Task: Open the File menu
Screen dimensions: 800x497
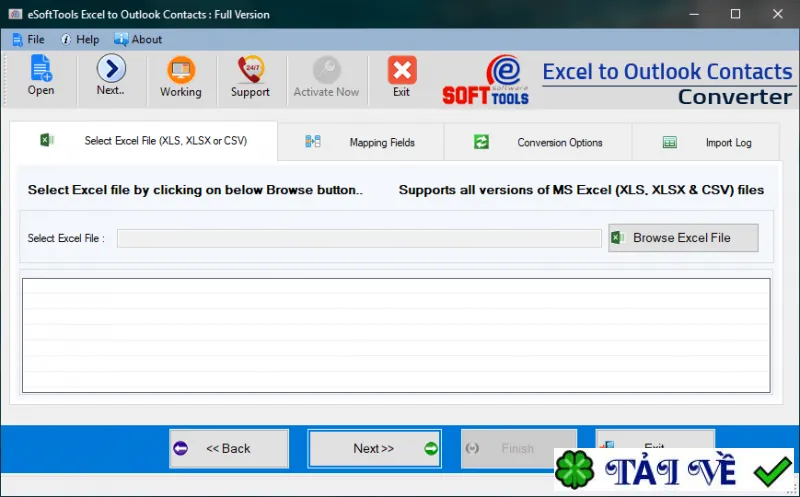Action: tap(29, 39)
